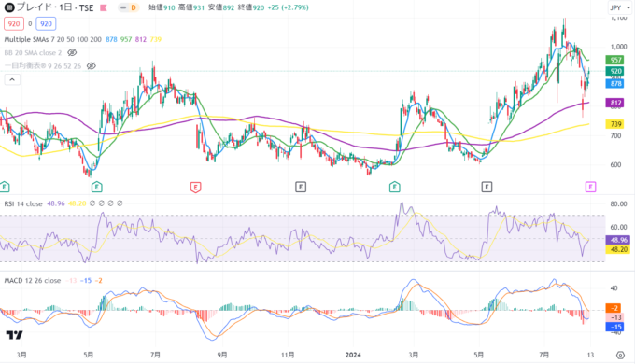Click the pink -13 value in MACD legend
Screen dimensions: 635x364
pyautogui.click(x=72, y=281)
